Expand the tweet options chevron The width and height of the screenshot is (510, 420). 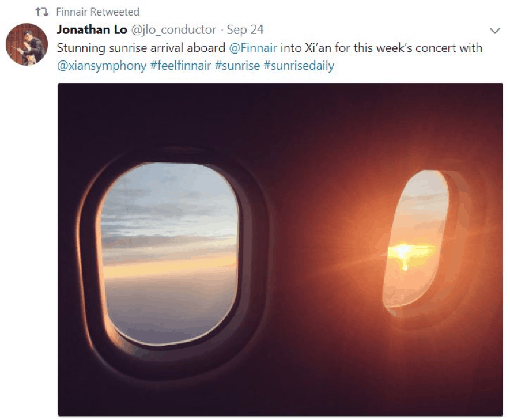coord(494,31)
